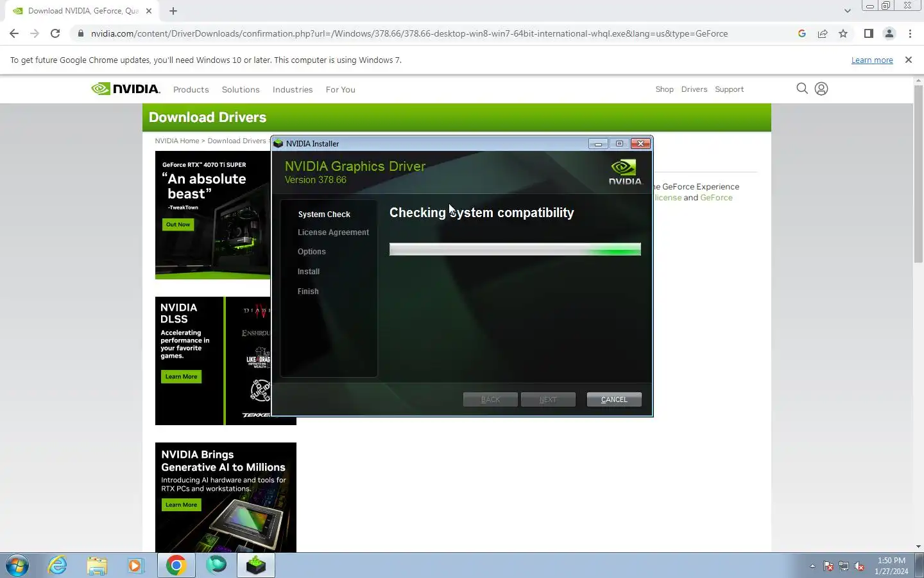The width and height of the screenshot is (924, 578).
Task: Select the Finish step in the installer
Action: click(x=308, y=292)
